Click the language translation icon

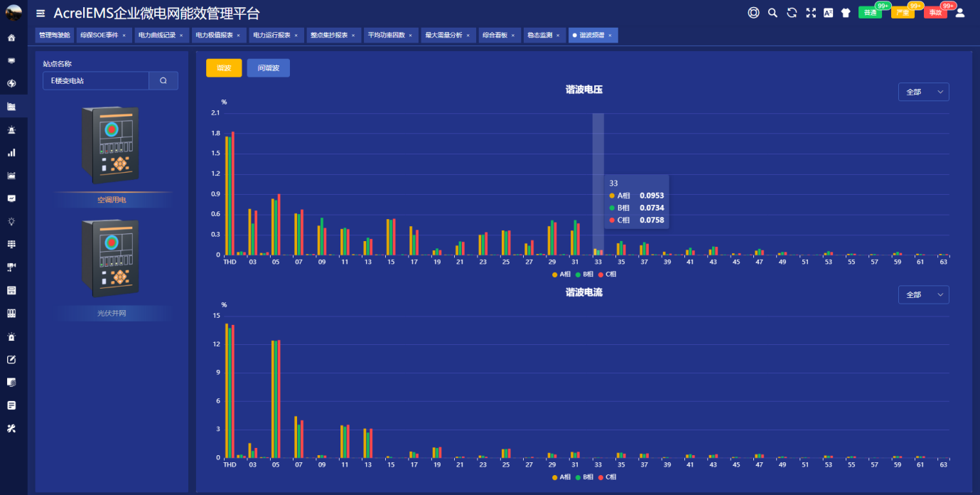click(828, 13)
